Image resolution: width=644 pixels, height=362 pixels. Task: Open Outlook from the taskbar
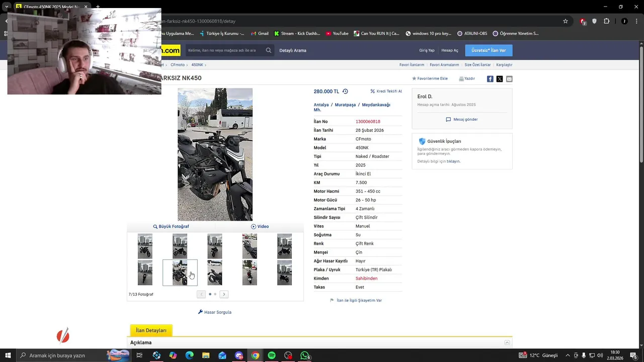[x=222, y=355]
